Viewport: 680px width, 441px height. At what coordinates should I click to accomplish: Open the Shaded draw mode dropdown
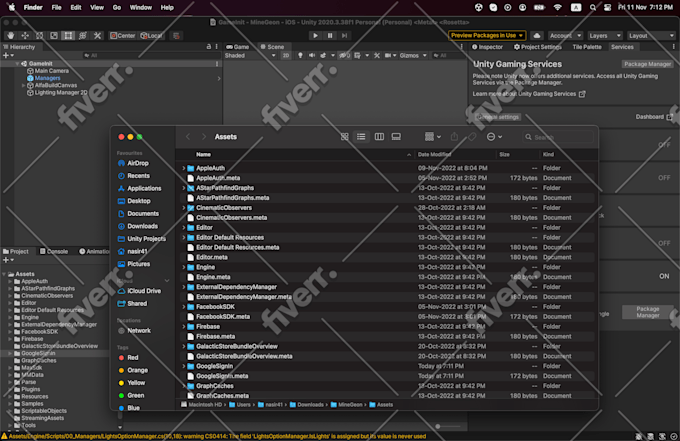point(250,56)
